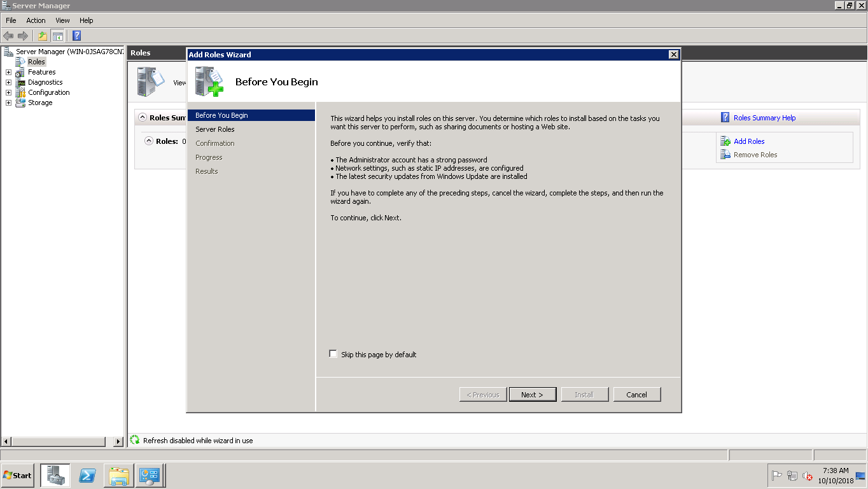Open the Start menu
The height and width of the screenshot is (489, 868).
17,475
